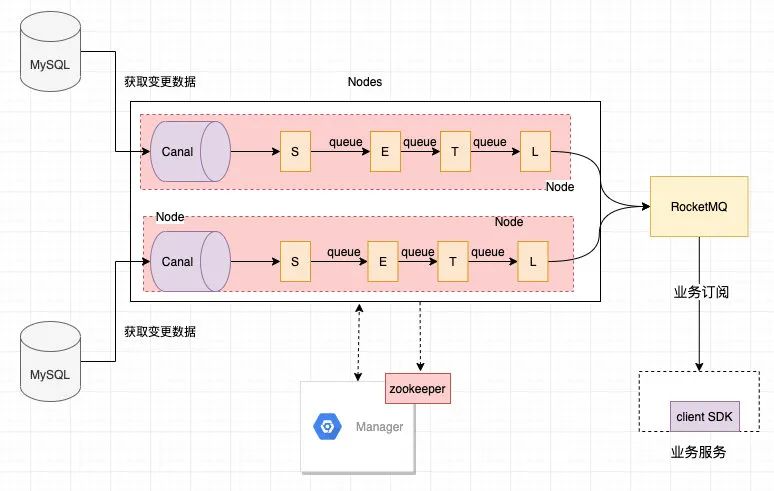This screenshot has width=774, height=491.
Task: Click the T box in lower node
Action: click(x=453, y=262)
